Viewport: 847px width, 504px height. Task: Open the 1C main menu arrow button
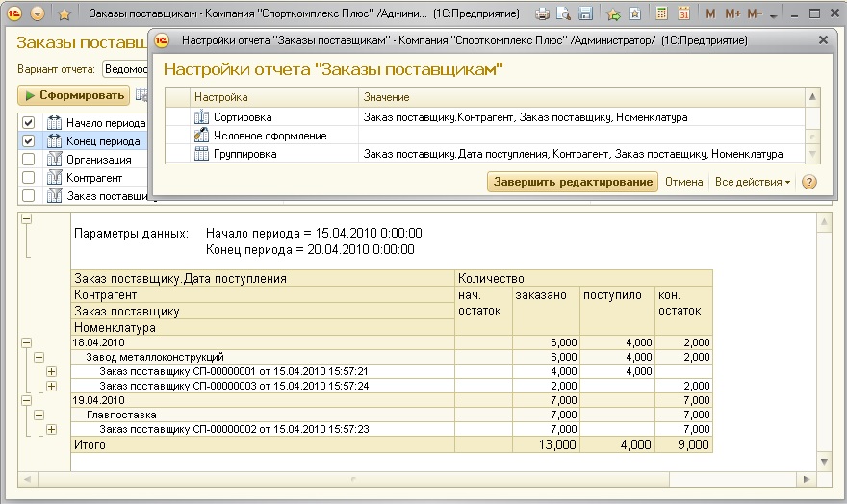[x=38, y=14]
